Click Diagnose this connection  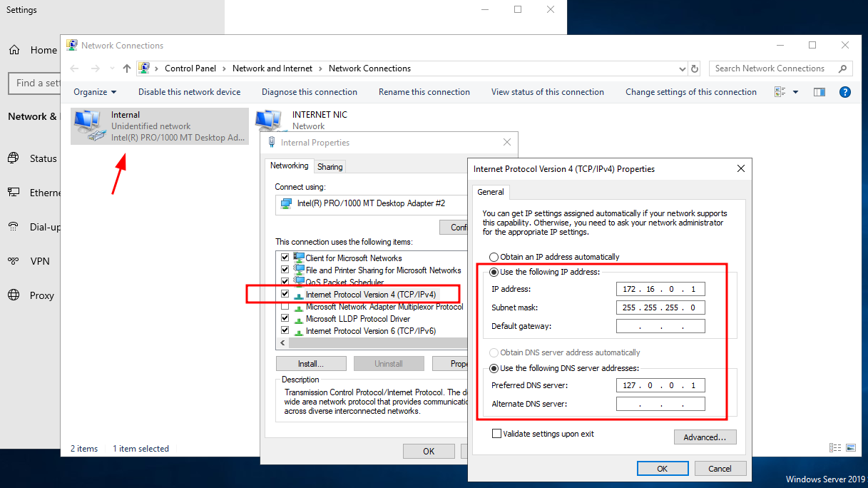[310, 92]
